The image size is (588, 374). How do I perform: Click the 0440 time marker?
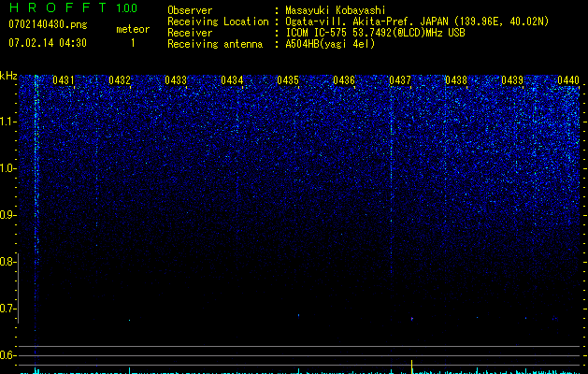pos(568,80)
